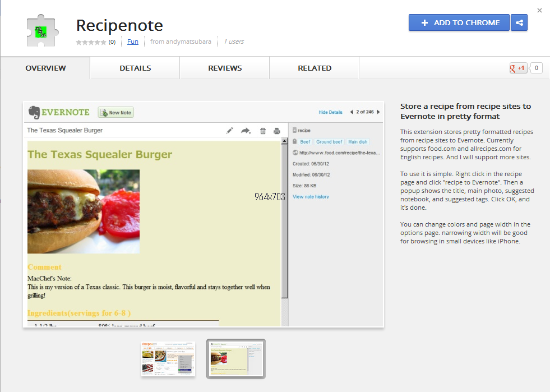Click the Ground beef tag
The width and height of the screenshot is (550, 392).
(x=329, y=142)
